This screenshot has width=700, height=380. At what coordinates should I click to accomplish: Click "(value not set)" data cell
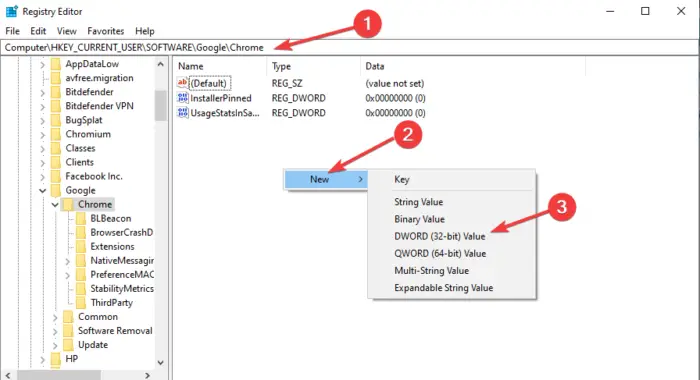tap(395, 84)
